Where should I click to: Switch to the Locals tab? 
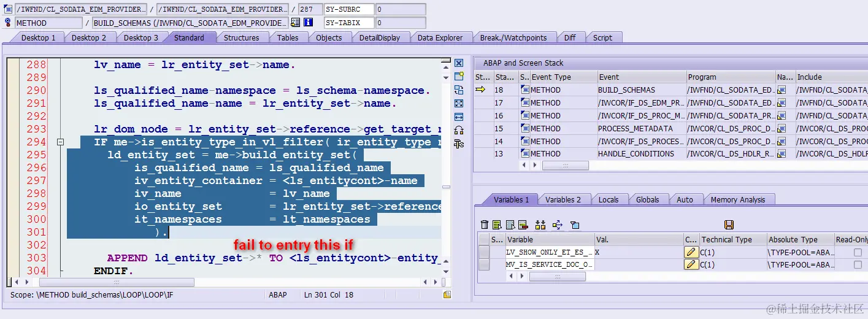pos(609,199)
